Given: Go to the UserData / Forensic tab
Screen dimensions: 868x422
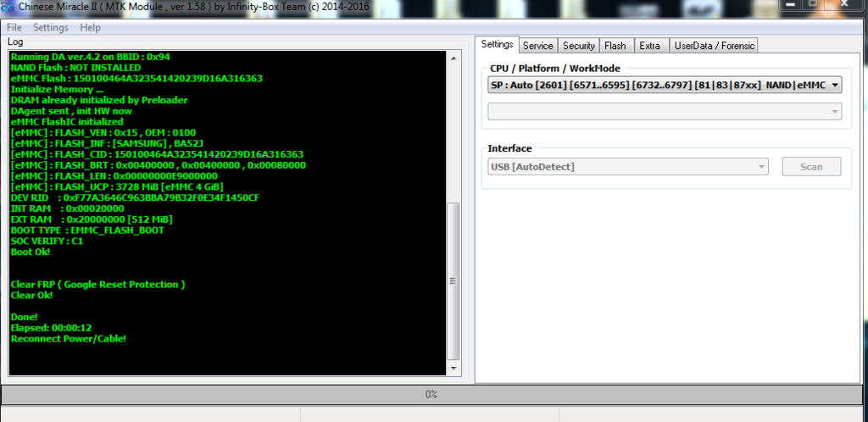Looking at the screenshot, I should (714, 46).
